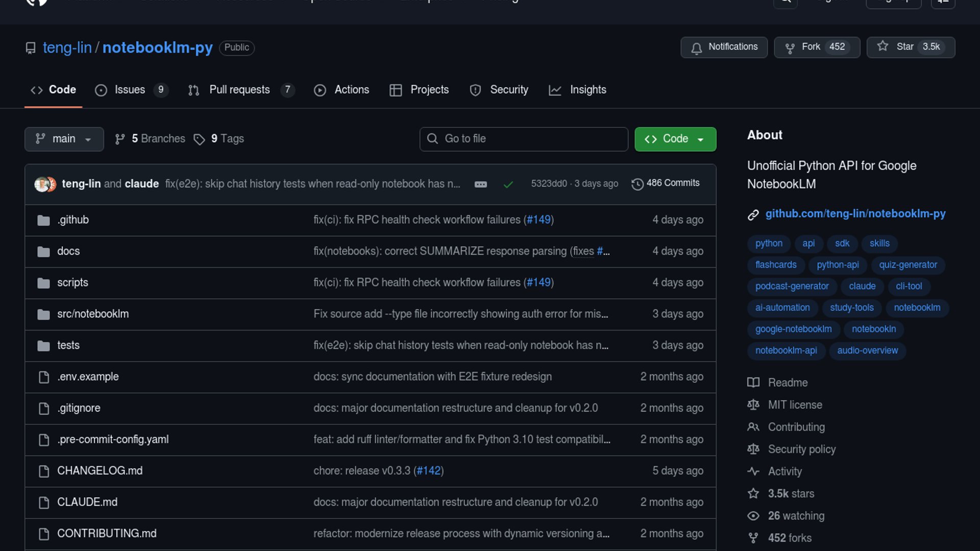Viewport: 980px width, 551px height.
Task: Click the green CI checkmark status
Action: [508, 184]
